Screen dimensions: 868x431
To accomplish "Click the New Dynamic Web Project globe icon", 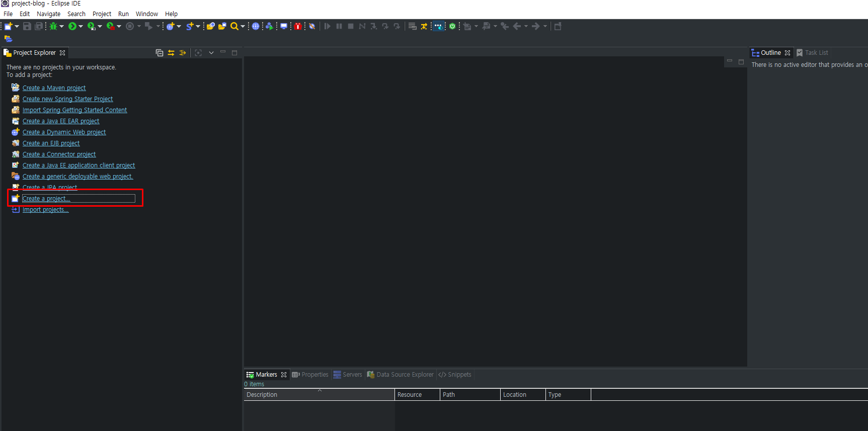I will tap(171, 26).
